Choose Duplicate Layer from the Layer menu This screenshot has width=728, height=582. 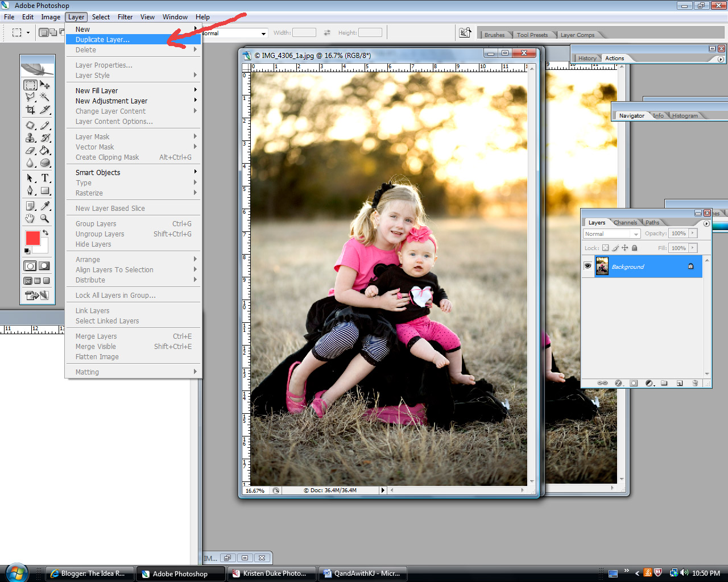point(102,40)
